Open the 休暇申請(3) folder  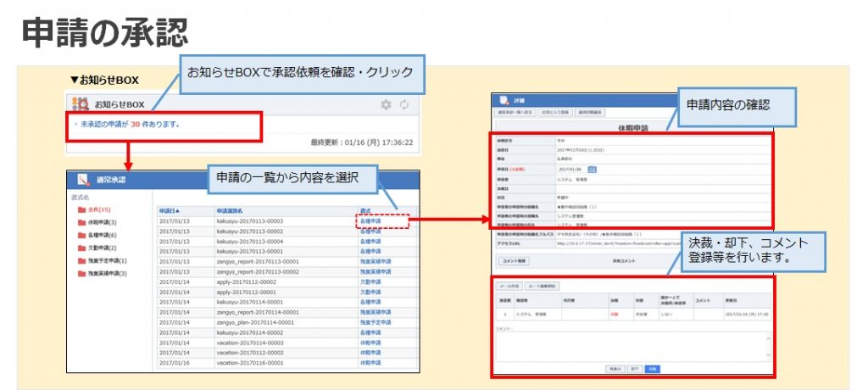point(97,222)
